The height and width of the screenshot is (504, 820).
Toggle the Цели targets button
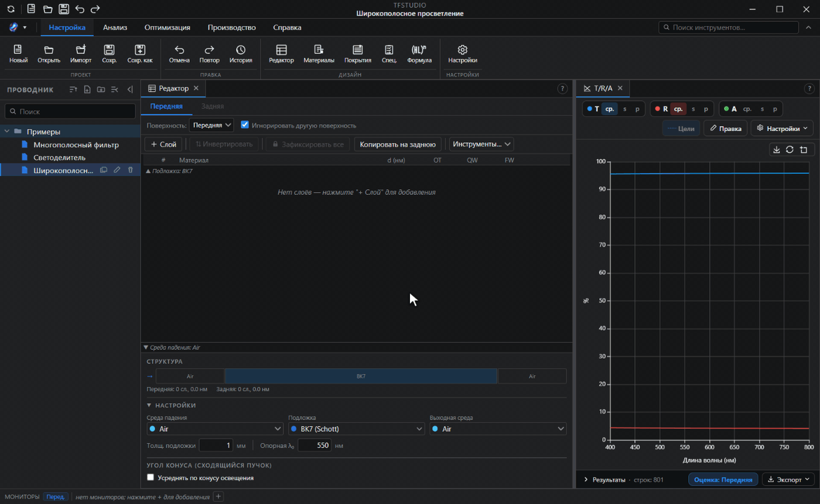click(x=681, y=129)
